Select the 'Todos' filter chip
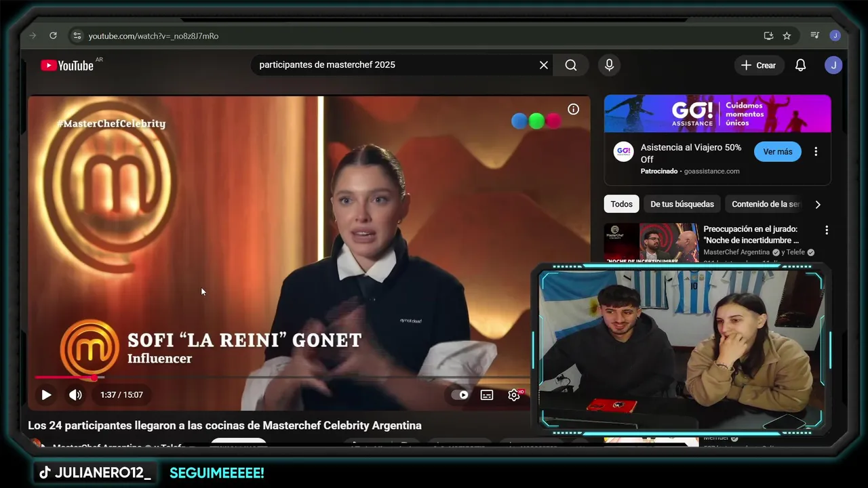 coord(621,204)
